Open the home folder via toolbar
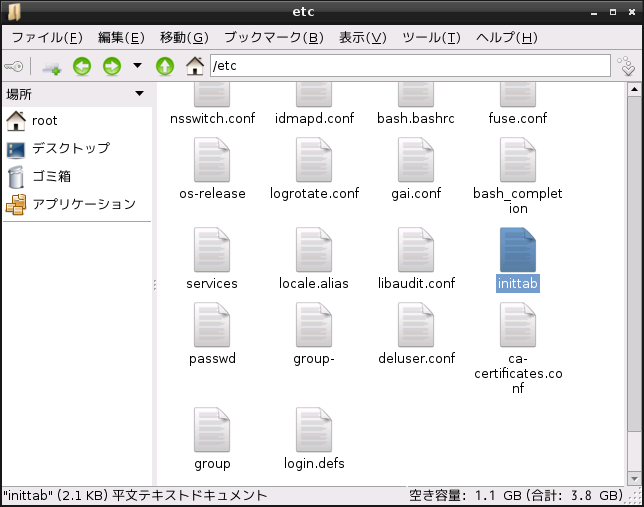 pyautogui.click(x=195, y=67)
